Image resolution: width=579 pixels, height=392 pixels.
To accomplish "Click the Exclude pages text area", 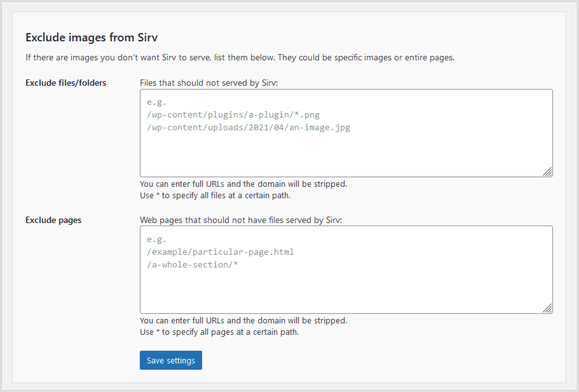I will click(x=346, y=269).
